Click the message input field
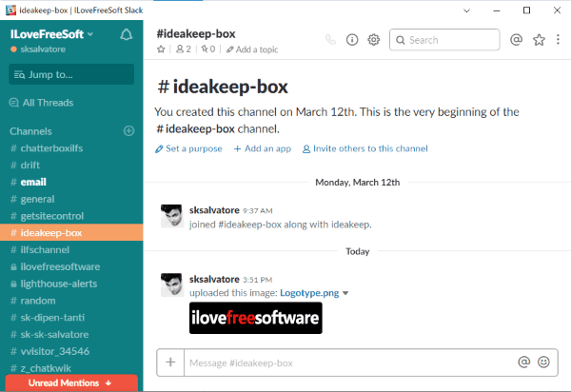The width and height of the screenshot is (571, 392). coord(347,363)
